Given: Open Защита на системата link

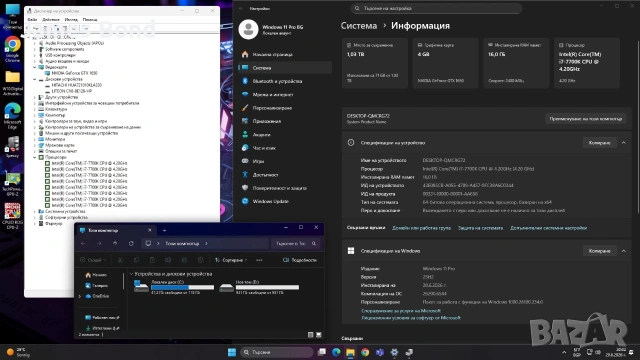Looking at the screenshot, I should click(480, 228).
